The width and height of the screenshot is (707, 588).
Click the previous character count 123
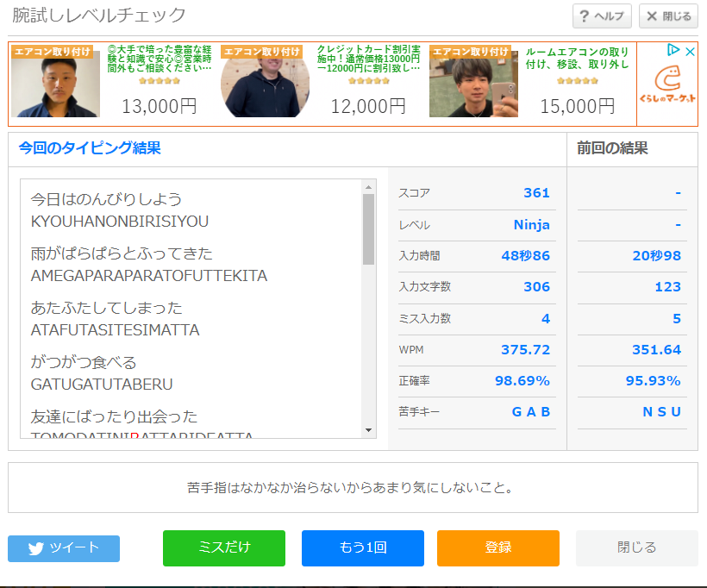[x=668, y=287]
